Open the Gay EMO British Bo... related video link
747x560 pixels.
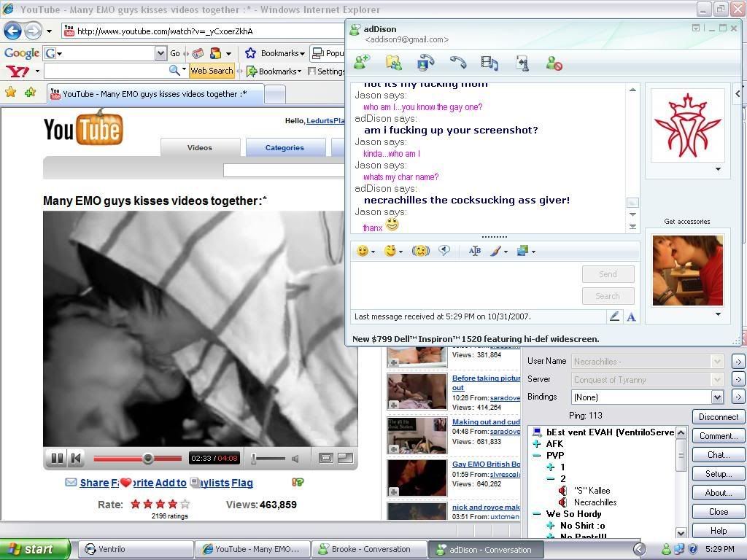click(x=486, y=464)
